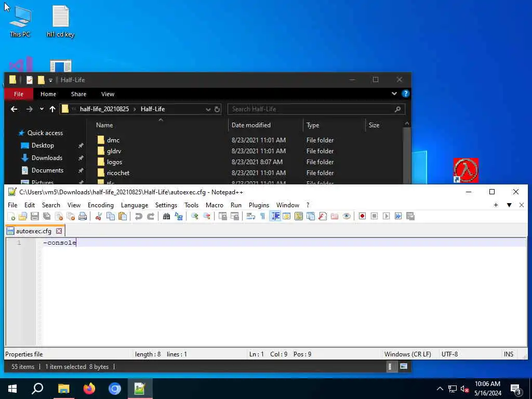Image resolution: width=532 pixels, height=399 pixels.
Task: Click the Paste toolbar icon
Action: (123, 216)
